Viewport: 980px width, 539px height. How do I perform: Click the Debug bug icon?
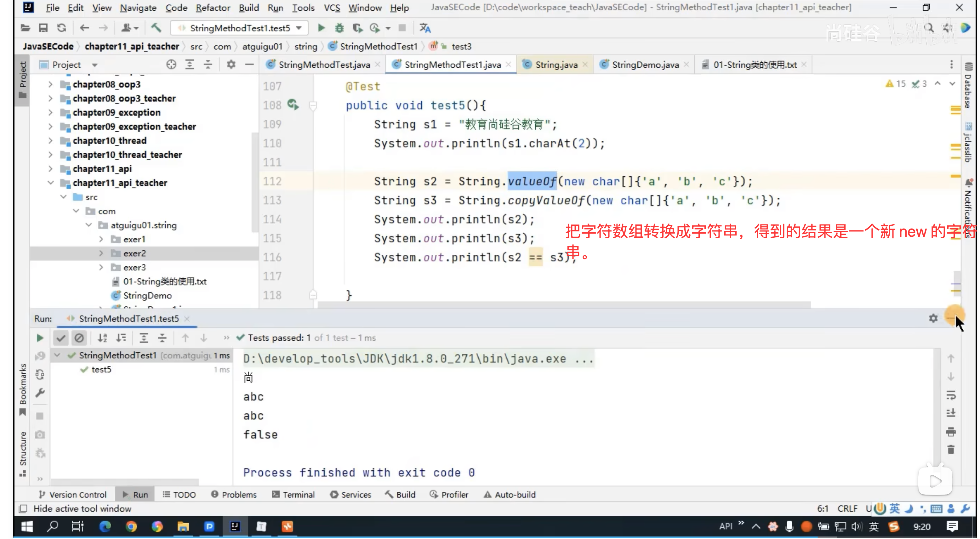coord(339,28)
